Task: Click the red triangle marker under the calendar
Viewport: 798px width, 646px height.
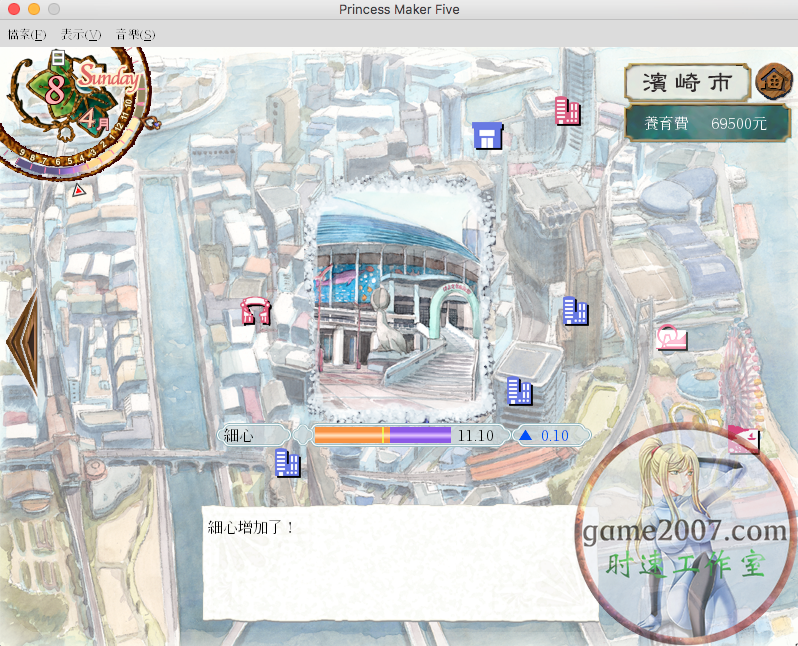Action: 78,189
